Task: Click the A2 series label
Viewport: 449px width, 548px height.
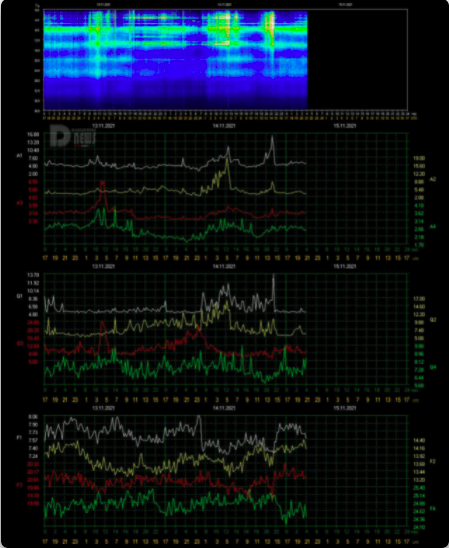Action: [433, 179]
